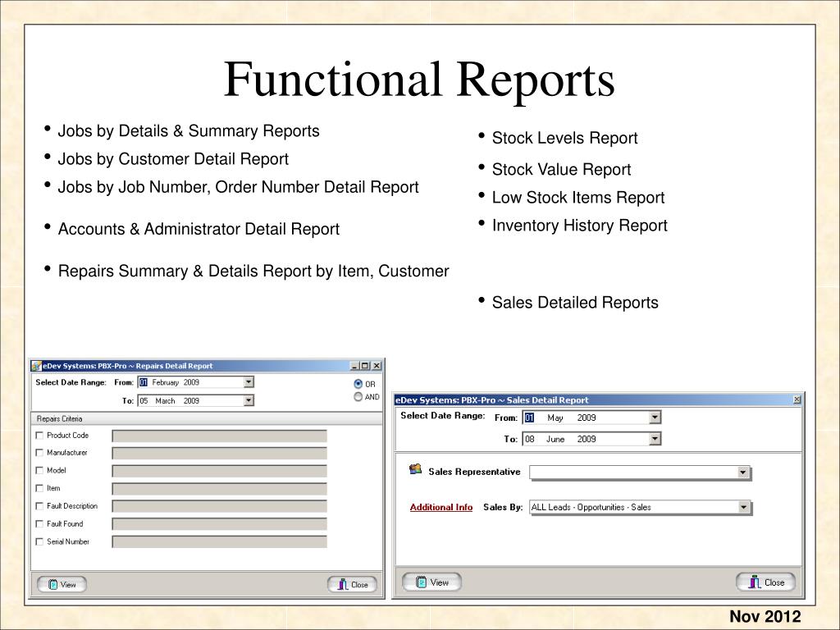Click the 'Nov 2012' date text
This screenshot has width=840, height=630.
point(765,617)
